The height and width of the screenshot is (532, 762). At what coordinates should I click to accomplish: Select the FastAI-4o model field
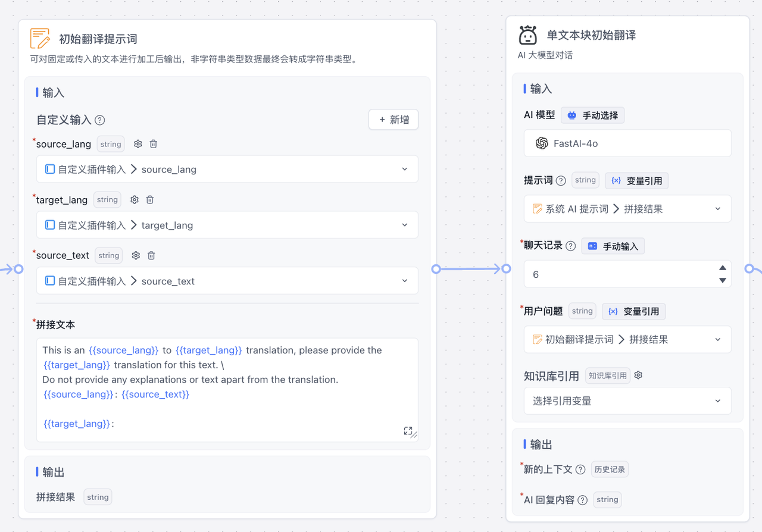(x=627, y=143)
